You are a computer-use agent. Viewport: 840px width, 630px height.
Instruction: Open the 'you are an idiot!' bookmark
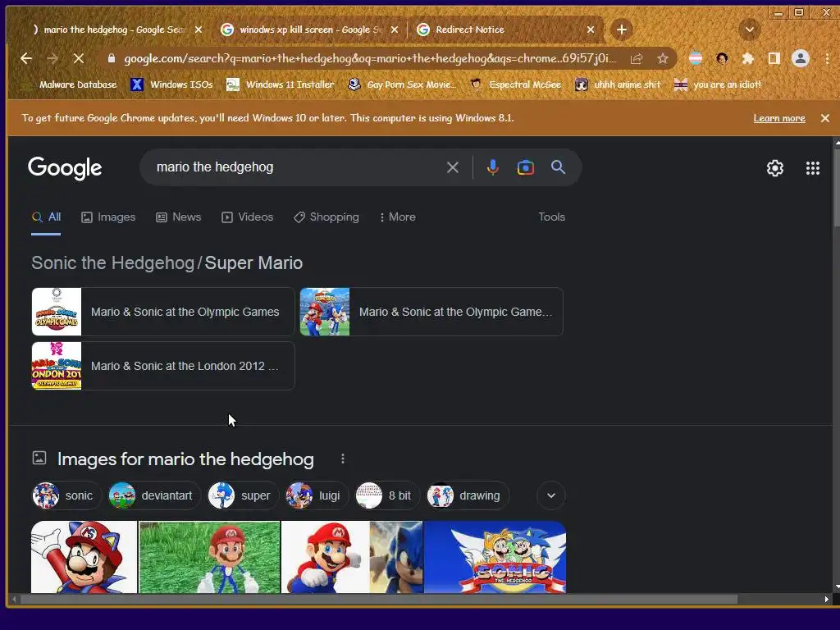tap(717, 84)
